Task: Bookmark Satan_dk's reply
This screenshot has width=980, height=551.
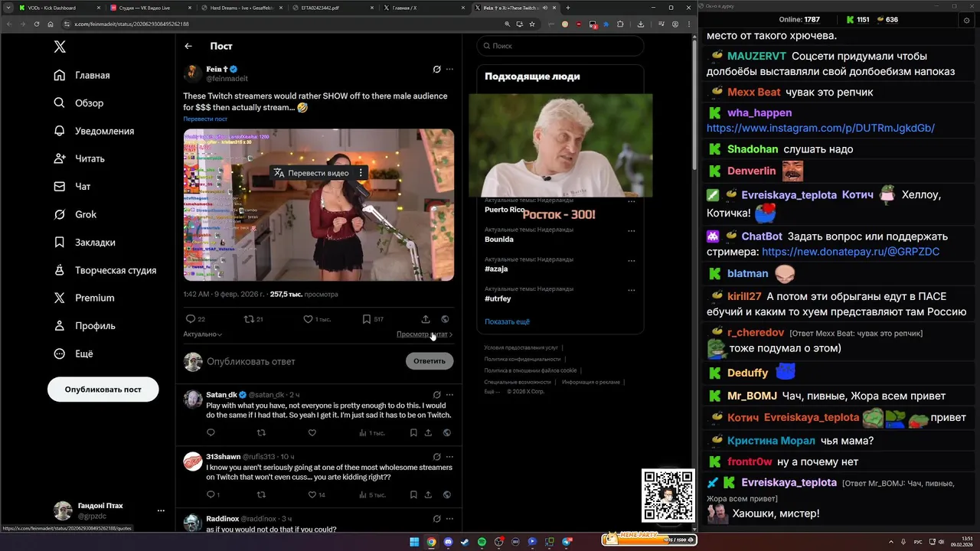Action: (x=413, y=432)
